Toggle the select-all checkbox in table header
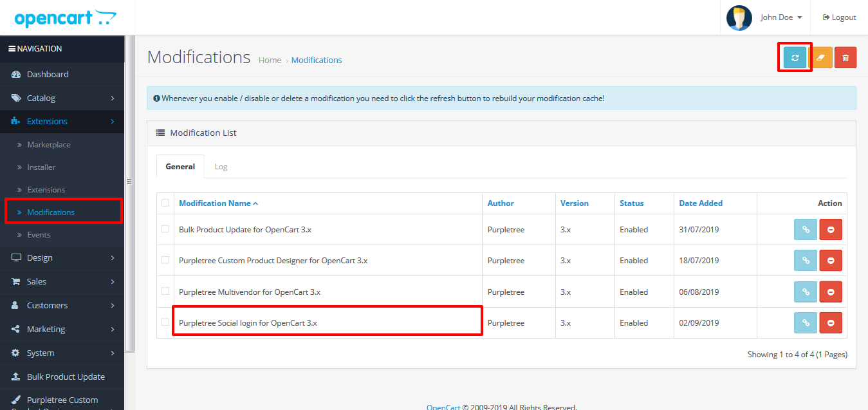Viewport: 868px width, 410px height. [165, 203]
